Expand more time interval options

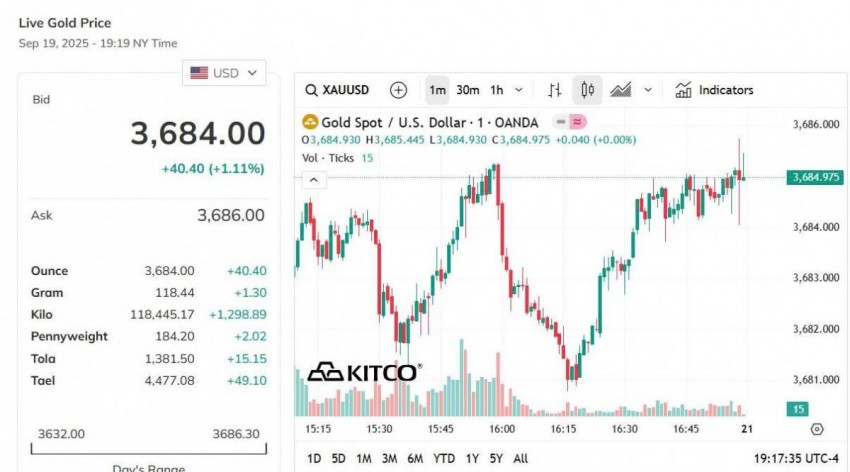[520, 90]
